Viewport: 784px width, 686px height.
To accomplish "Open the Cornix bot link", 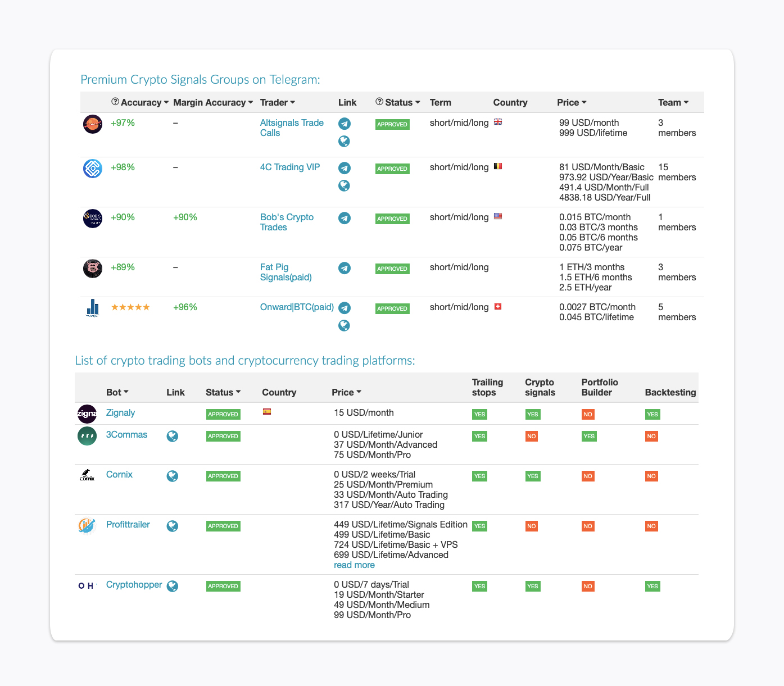I will (119, 474).
